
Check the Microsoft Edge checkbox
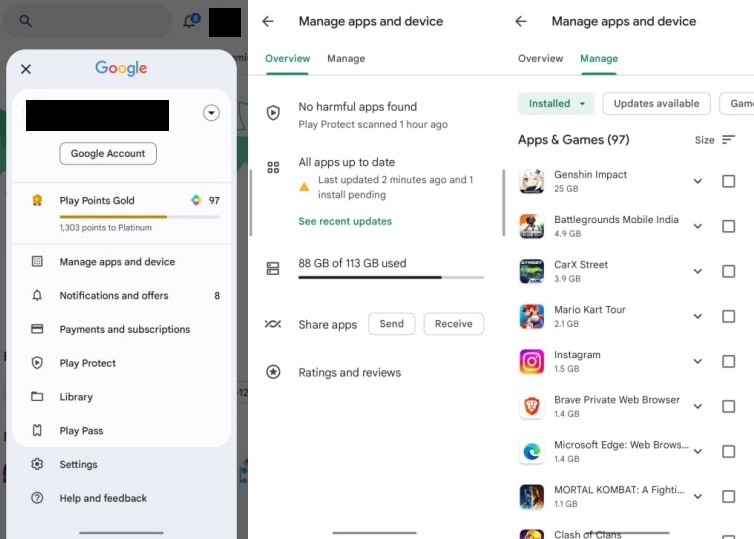(x=729, y=451)
